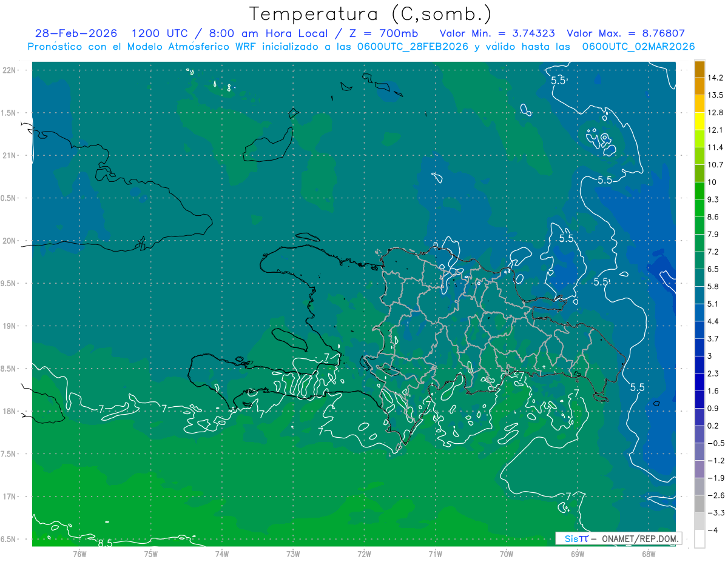Click the legend value 10.7

pyautogui.click(x=716, y=165)
